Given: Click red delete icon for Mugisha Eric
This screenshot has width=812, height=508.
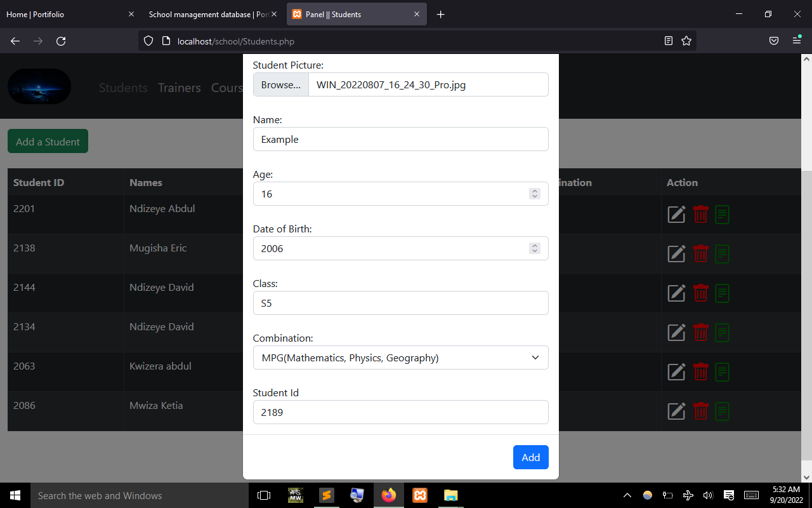Looking at the screenshot, I should pos(700,254).
